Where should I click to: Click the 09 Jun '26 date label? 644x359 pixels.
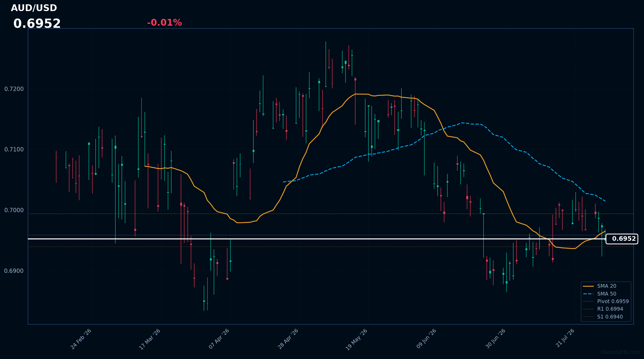(x=426, y=339)
